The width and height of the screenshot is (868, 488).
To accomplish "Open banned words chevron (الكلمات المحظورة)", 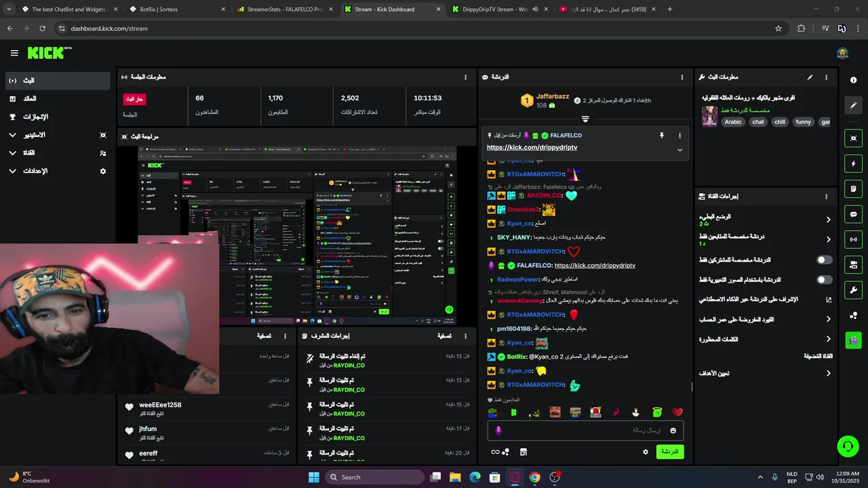I will point(828,339).
